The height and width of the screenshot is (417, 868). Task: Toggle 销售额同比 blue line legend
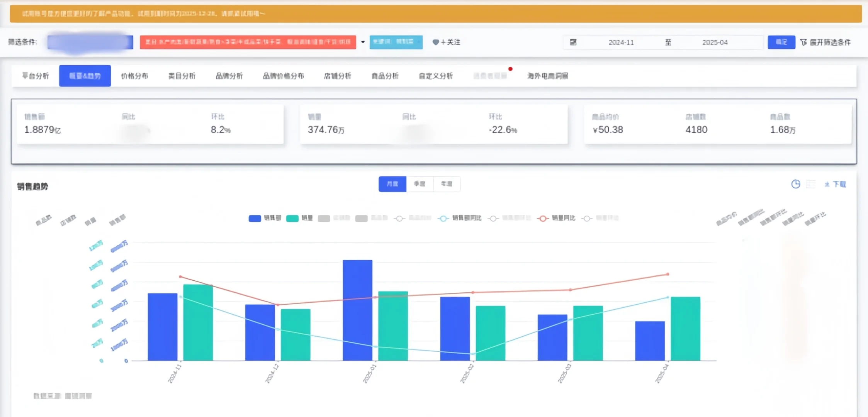(443, 218)
